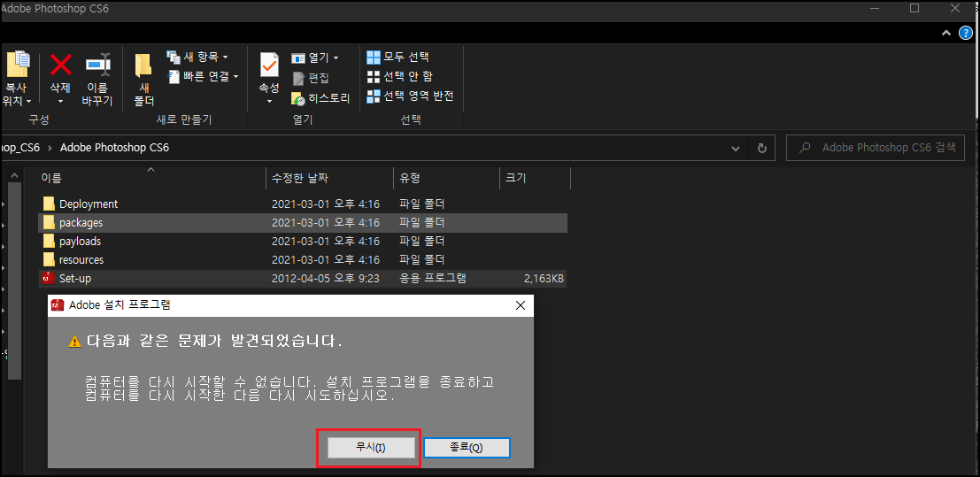Click new item (새 항목) button
The image size is (980, 477).
point(197,57)
